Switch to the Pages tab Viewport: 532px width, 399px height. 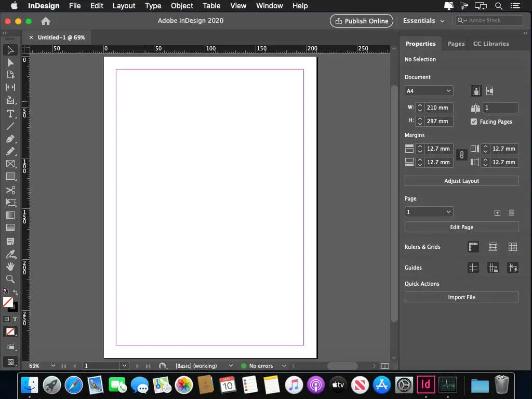(x=456, y=44)
